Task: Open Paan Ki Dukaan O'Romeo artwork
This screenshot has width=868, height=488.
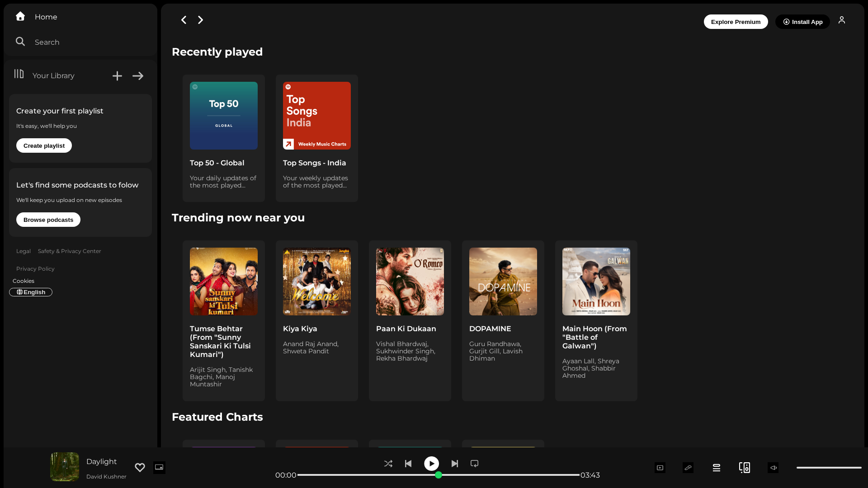Action: pyautogui.click(x=410, y=282)
